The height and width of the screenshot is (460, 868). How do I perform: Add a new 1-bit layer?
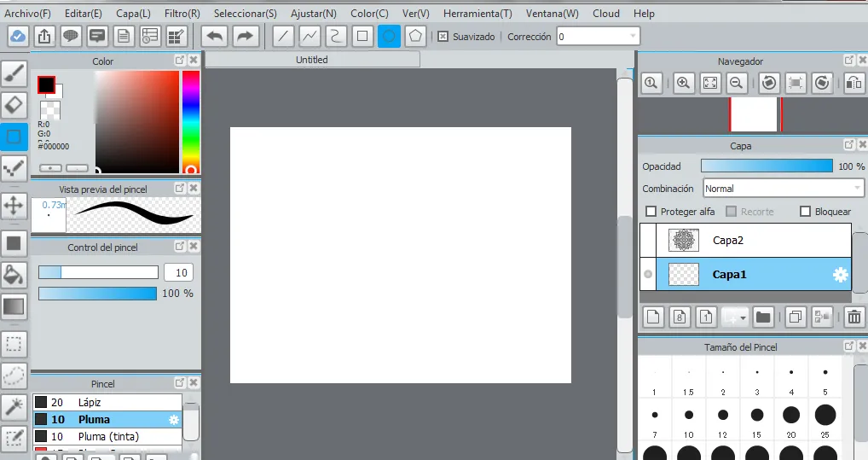click(706, 317)
